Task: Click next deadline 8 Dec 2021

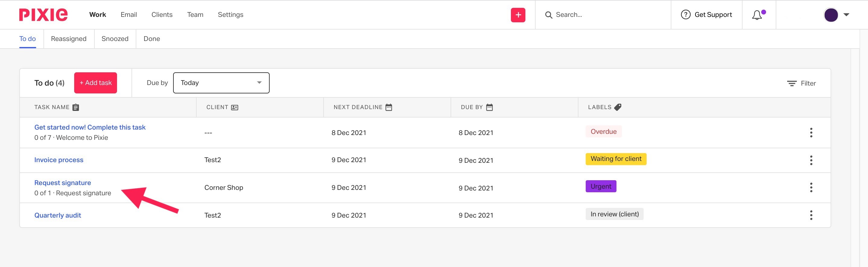Action: (x=348, y=133)
